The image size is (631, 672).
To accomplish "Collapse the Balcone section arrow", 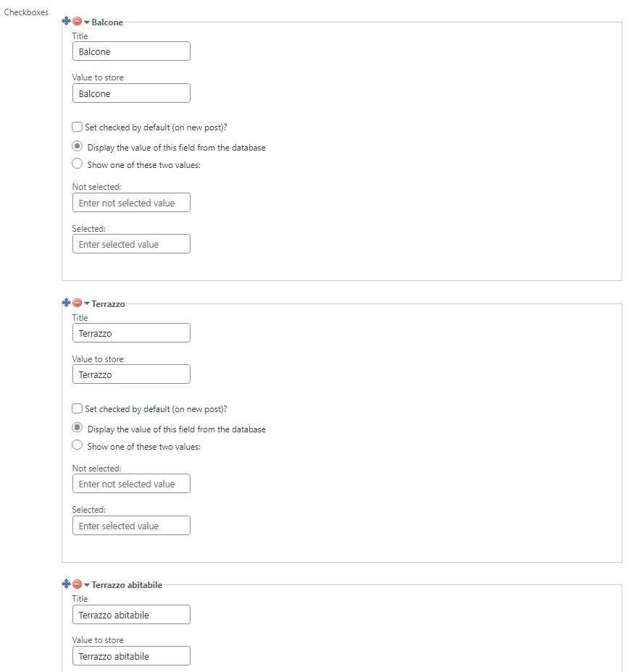I will [x=87, y=22].
